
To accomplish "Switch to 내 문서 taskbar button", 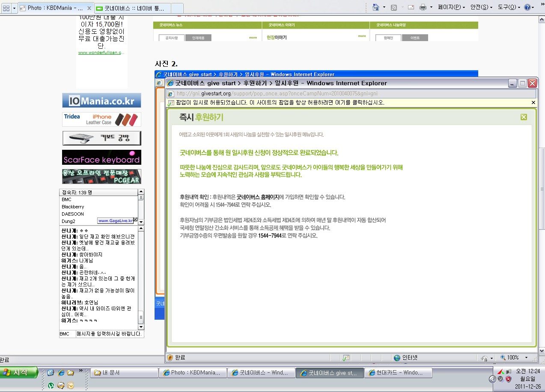I will click(x=124, y=373).
